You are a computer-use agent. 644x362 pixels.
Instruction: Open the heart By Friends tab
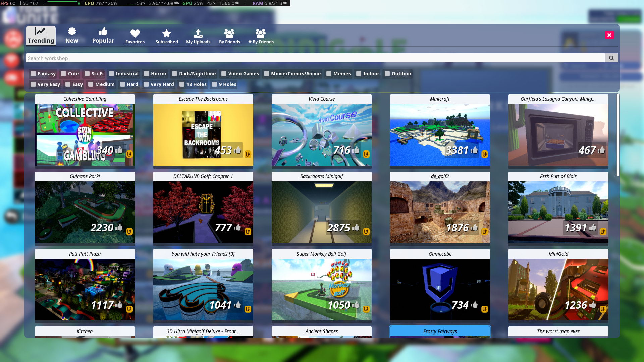tap(261, 36)
